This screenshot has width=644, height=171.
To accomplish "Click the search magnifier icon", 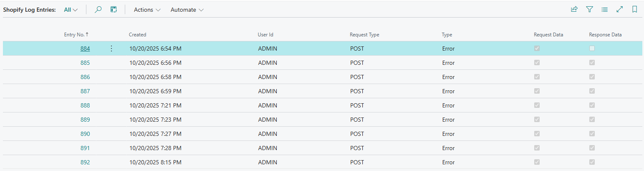I will point(98,10).
